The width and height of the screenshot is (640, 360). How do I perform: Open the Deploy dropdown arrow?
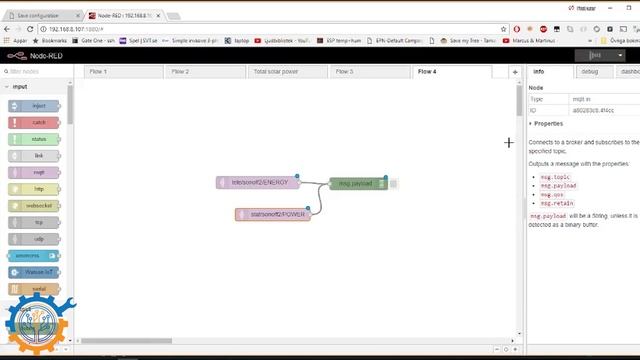(620, 56)
